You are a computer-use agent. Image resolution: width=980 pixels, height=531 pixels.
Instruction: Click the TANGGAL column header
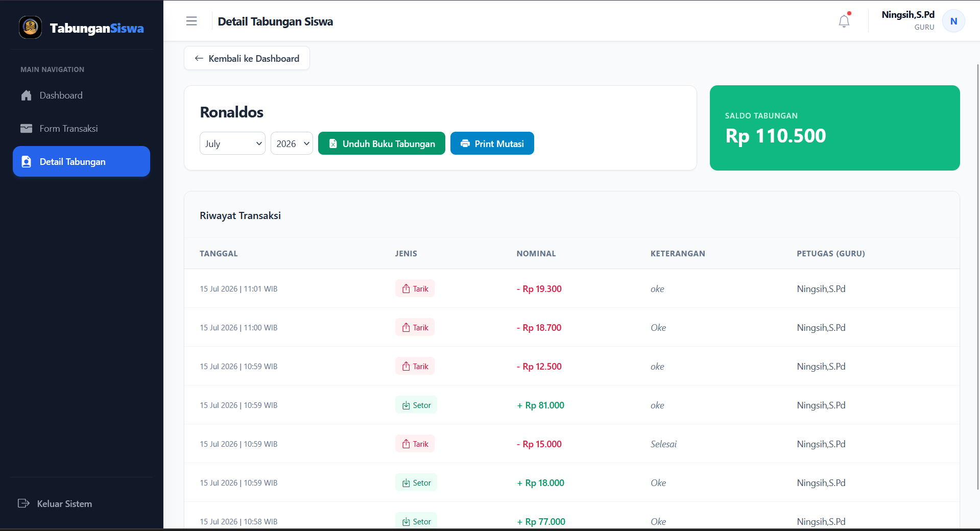[x=219, y=253]
